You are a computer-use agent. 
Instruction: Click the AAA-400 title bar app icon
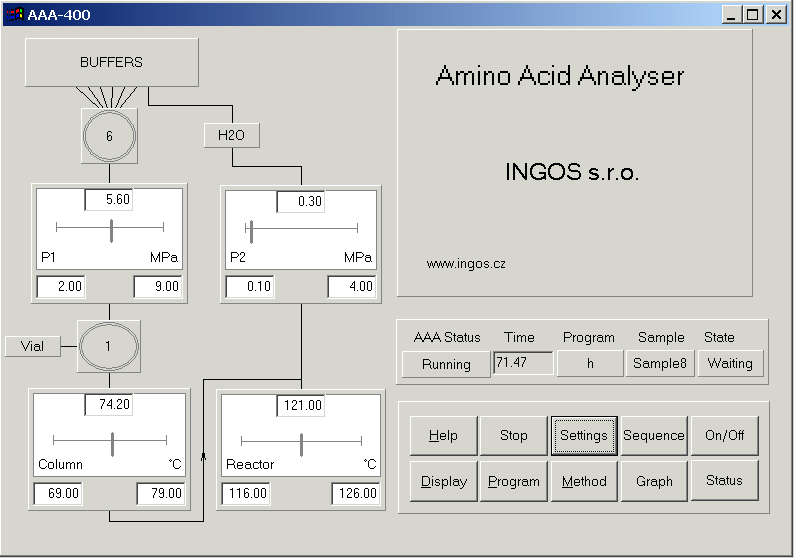click(x=14, y=14)
